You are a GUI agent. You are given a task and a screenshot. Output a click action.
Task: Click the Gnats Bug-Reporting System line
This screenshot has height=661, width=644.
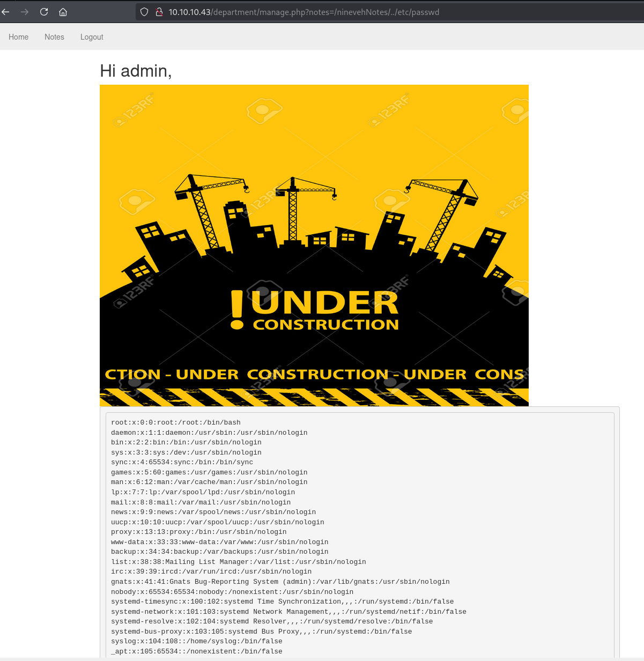click(280, 582)
